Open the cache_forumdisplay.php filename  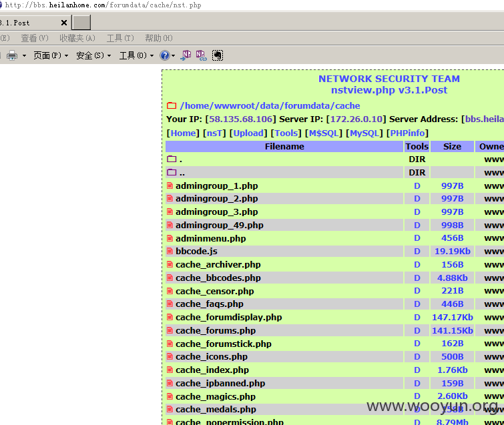point(228,318)
